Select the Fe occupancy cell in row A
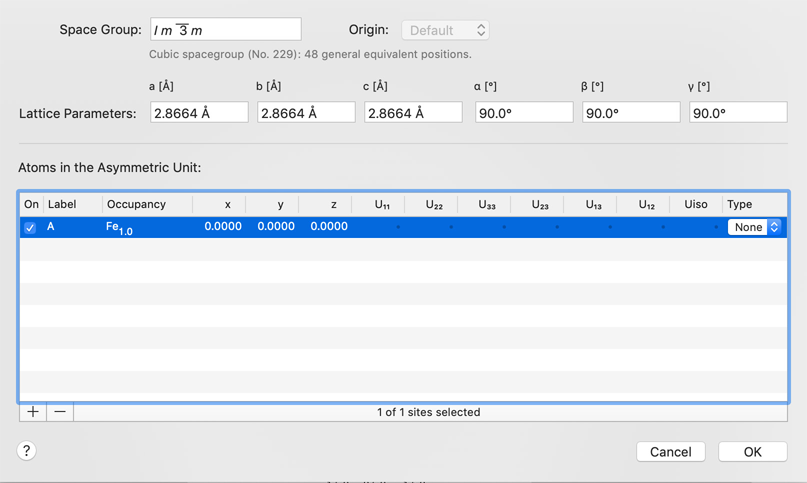The width and height of the screenshot is (807, 483). coord(120,228)
